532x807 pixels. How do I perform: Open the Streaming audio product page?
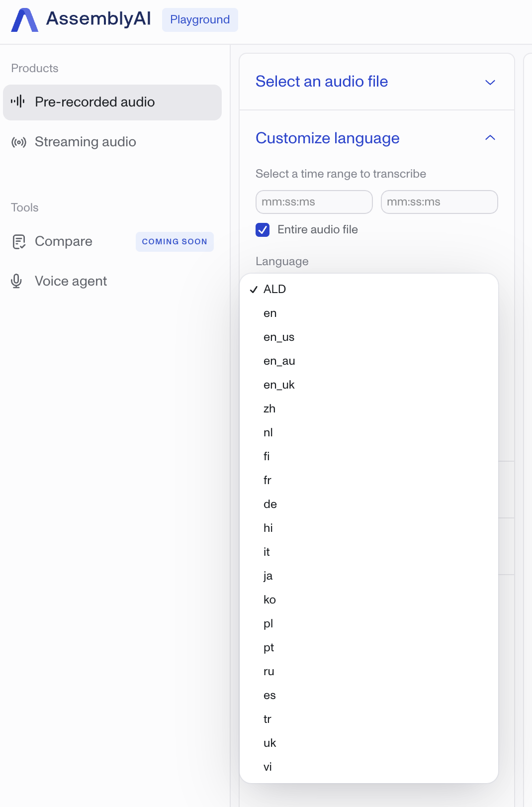pyautogui.click(x=85, y=142)
